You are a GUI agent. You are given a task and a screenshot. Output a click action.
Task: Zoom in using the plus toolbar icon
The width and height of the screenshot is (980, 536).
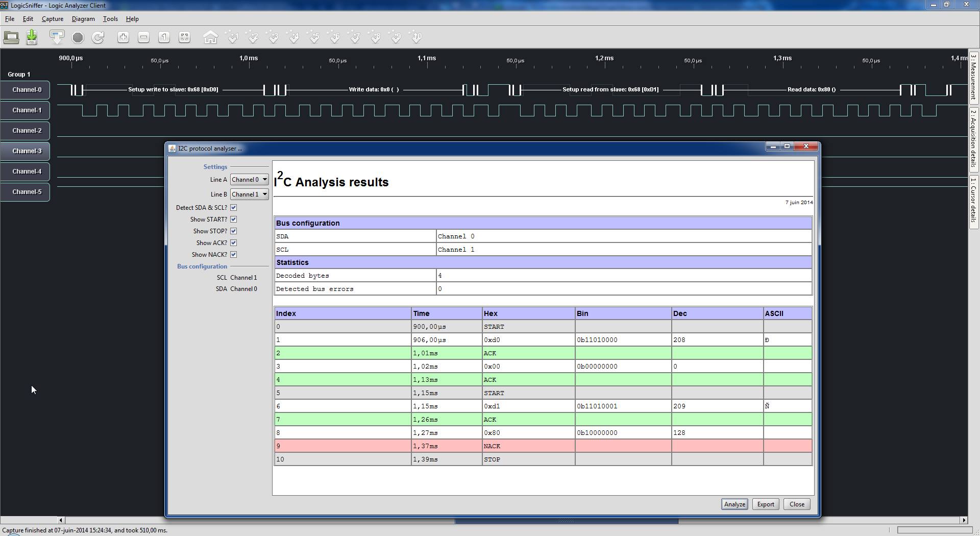point(123,37)
